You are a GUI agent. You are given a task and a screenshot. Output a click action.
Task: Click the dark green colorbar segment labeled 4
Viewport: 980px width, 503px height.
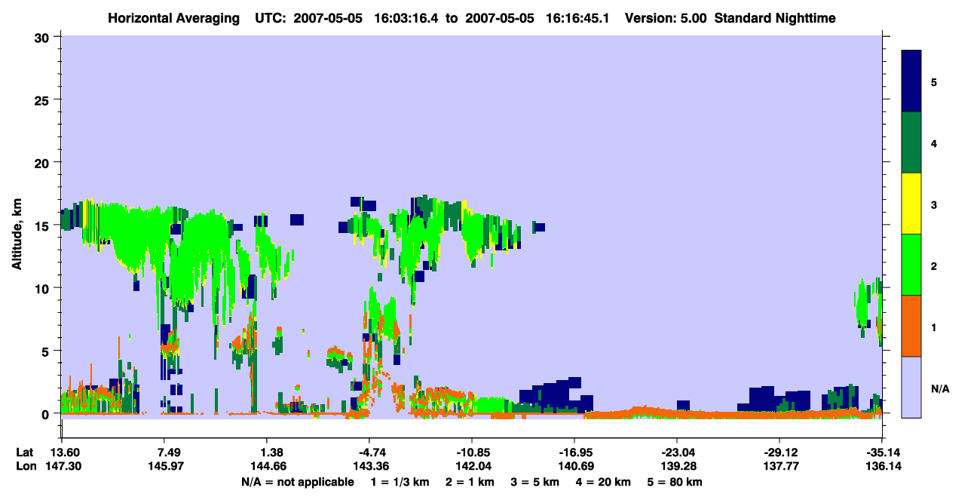click(x=911, y=143)
